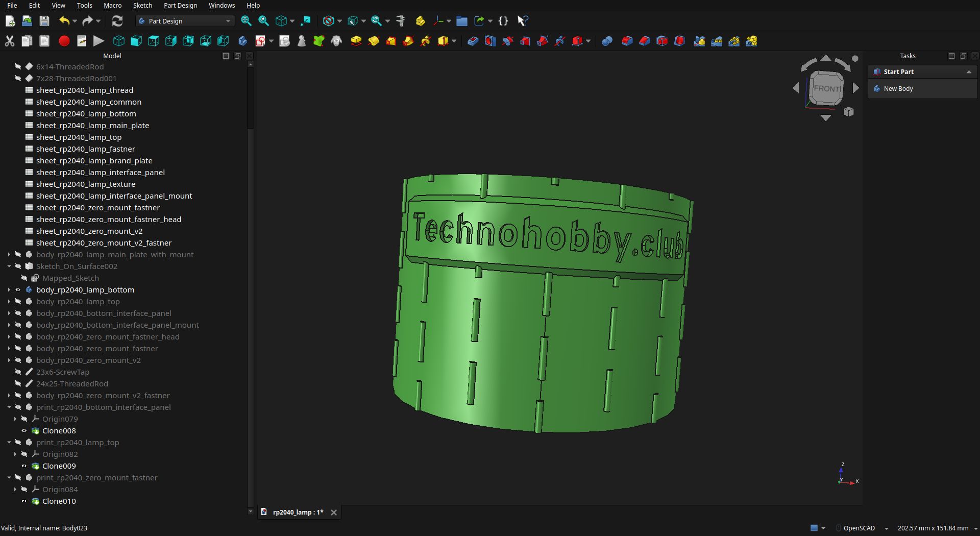Toggle visibility of body_rp2040_lamp_bottom
This screenshot has height=536, width=980.
point(18,290)
